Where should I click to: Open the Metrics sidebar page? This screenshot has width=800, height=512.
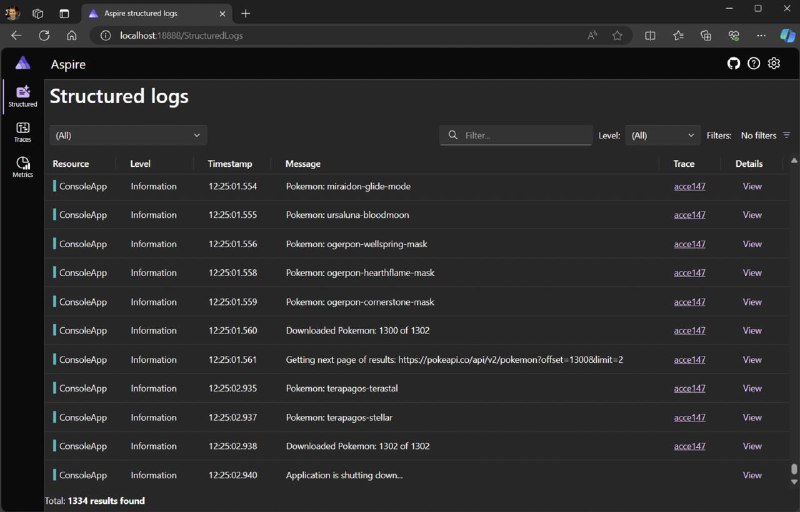(x=22, y=167)
